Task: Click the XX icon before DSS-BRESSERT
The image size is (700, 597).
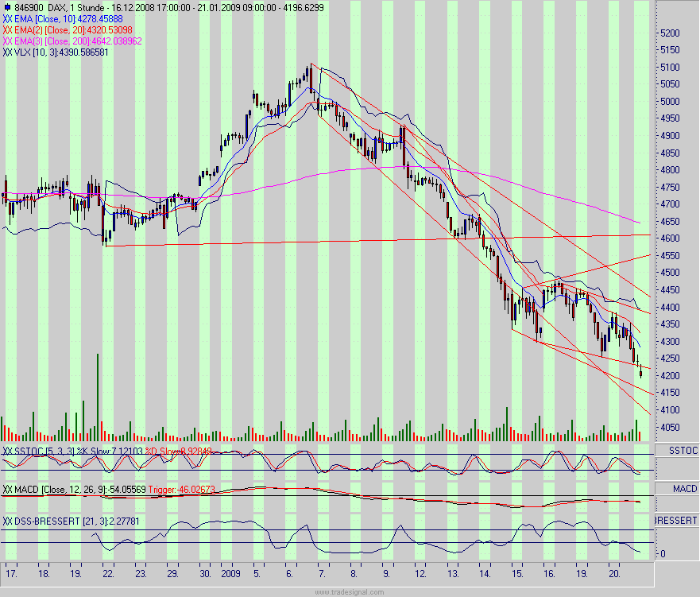Action: click(6, 521)
